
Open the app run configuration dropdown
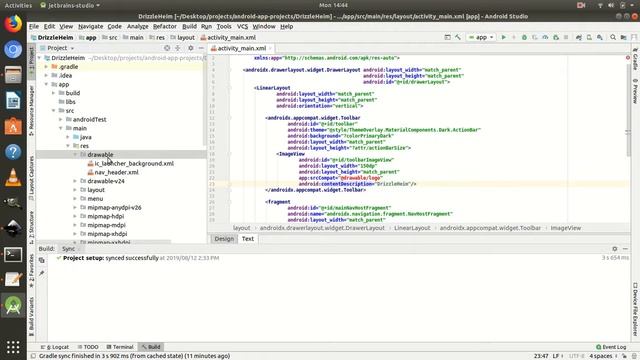click(x=481, y=37)
